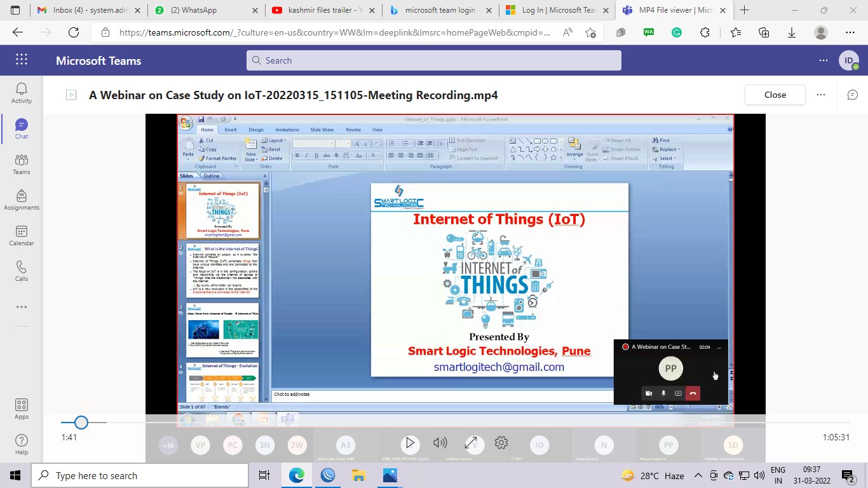Open video playback settings gear

(501, 443)
